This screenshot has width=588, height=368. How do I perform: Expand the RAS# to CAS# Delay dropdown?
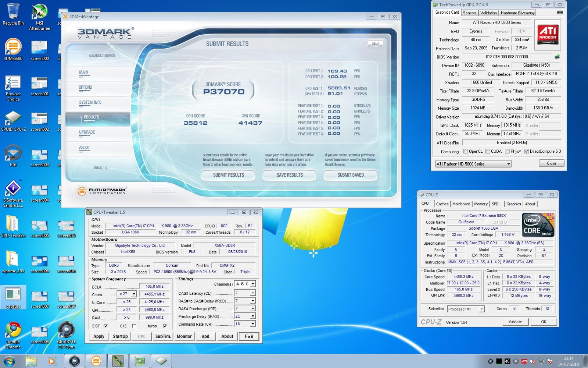pyautogui.click(x=253, y=301)
